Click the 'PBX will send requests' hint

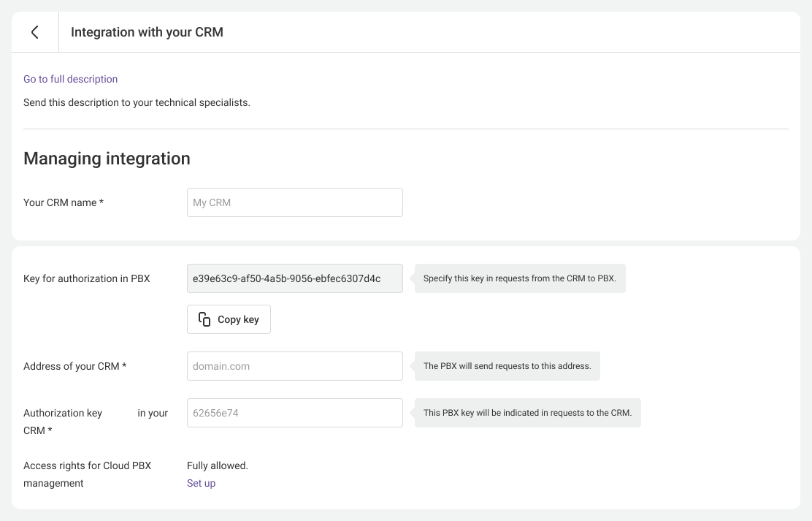tap(507, 366)
